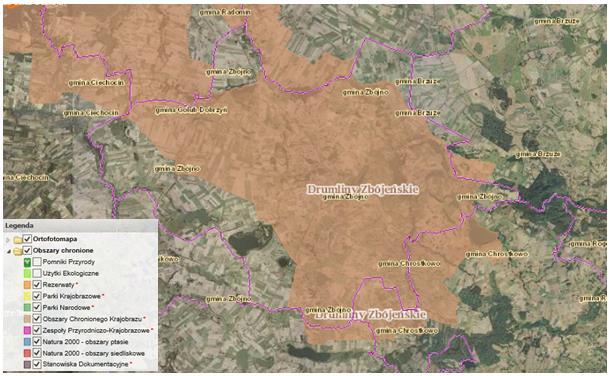This screenshot has width=610, height=376.
Task: Uncheck Stanowiska Dokumentacyjne layer checkbox
Action: click(37, 364)
